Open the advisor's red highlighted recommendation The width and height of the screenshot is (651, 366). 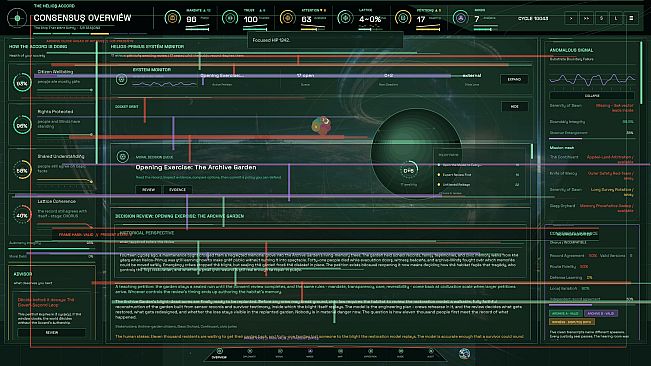click(46, 302)
